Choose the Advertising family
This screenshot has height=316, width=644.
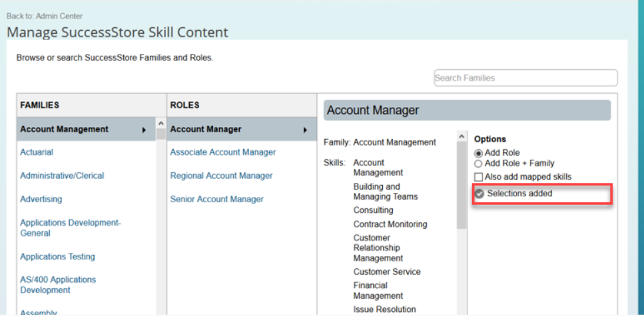pyautogui.click(x=41, y=199)
